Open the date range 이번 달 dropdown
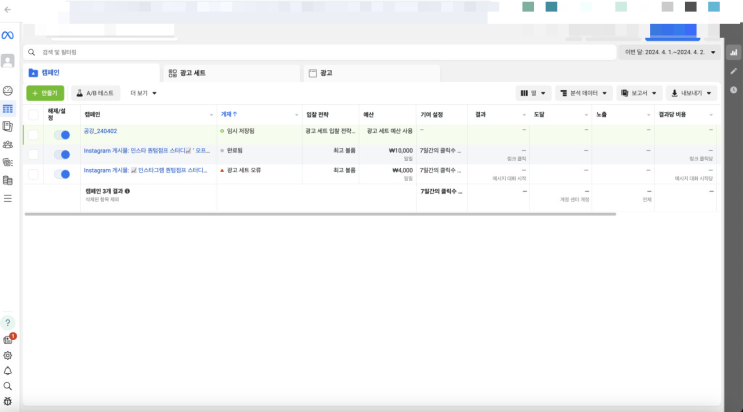743x412 pixels. click(x=670, y=52)
